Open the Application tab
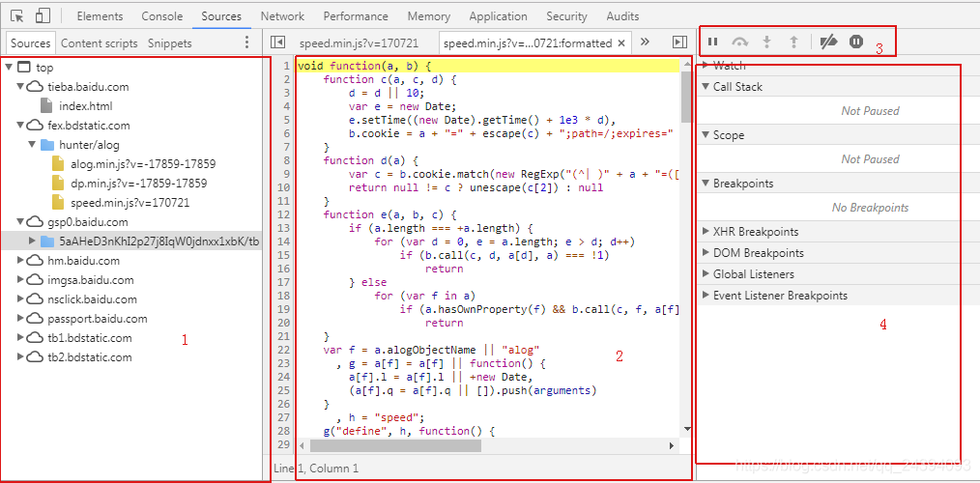Screen dimensions: 980x483 click(498, 16)
